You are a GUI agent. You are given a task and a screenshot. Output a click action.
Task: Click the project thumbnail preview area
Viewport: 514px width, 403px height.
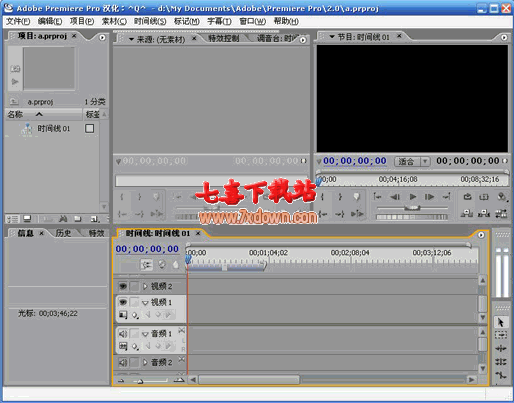point(49,68)
